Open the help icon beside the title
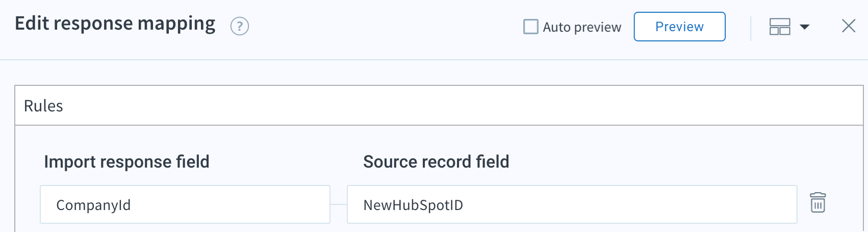This screenshot has height=232, width=868. click(240, 26)
